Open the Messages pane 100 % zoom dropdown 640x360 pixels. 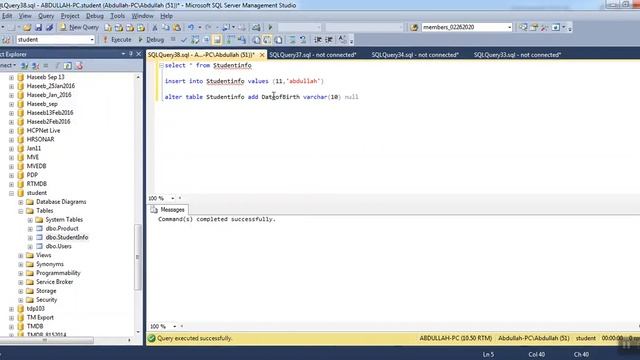coord(174,327)
